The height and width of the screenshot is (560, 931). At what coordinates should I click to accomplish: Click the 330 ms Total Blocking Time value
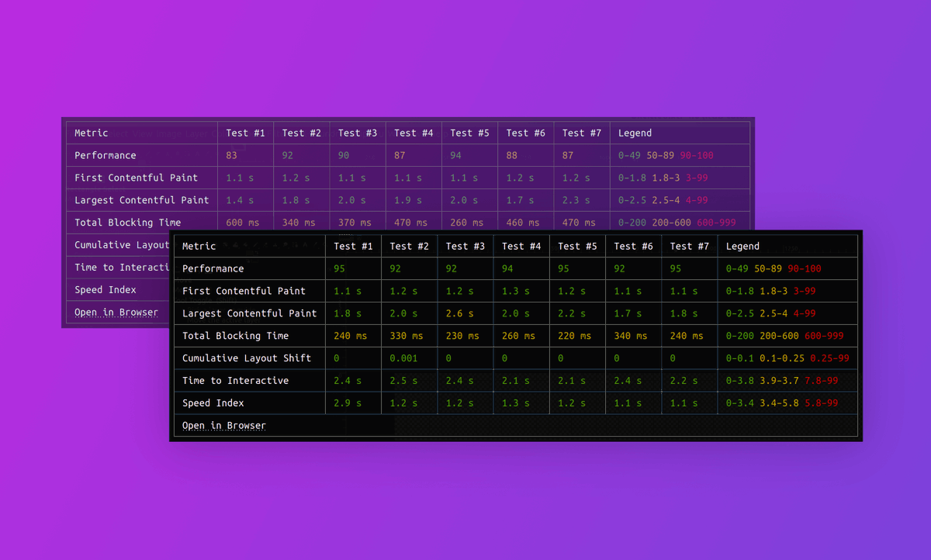407,336
